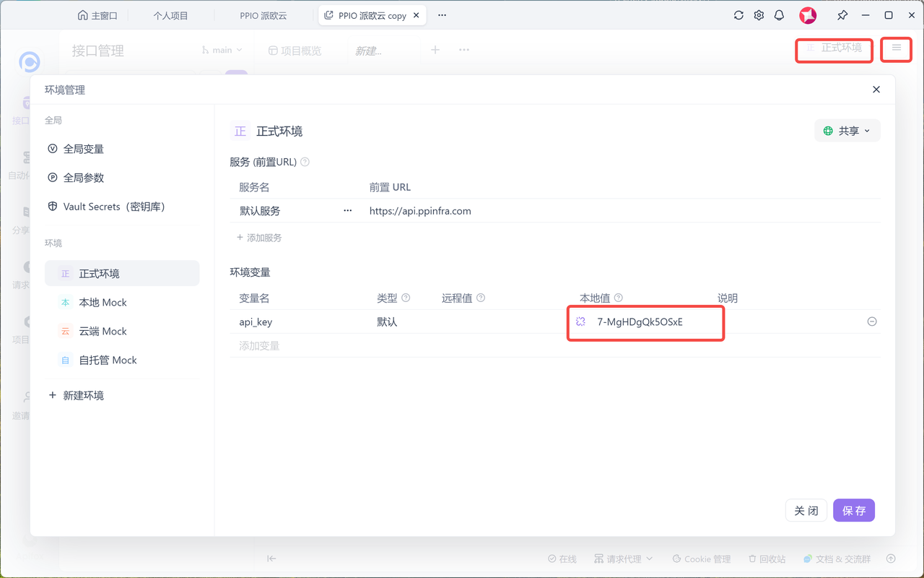Open the 请求代理 dropdown in status bar
This screenshot has width=924, height=578.
[623, 558]
